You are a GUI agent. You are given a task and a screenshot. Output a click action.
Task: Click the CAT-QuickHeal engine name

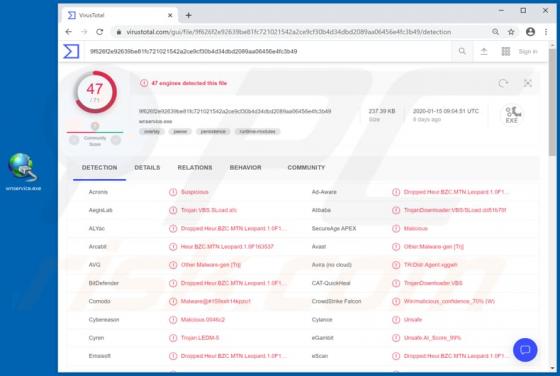click(x=331, y=283)
